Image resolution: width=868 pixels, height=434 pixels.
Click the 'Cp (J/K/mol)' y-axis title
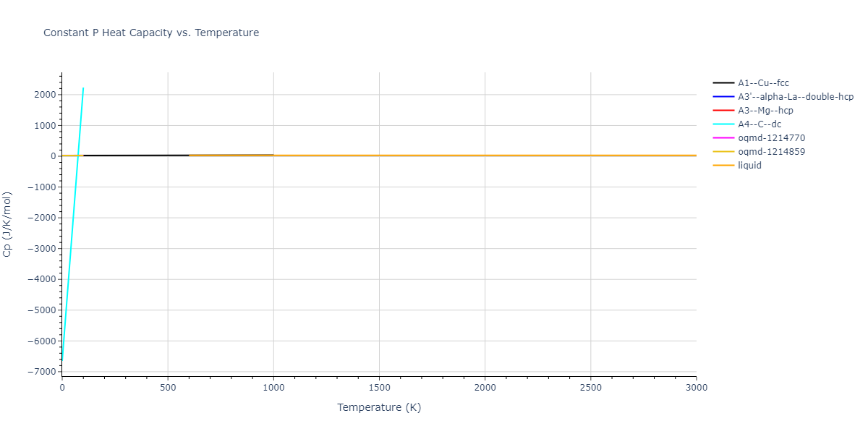coord(8,224)
